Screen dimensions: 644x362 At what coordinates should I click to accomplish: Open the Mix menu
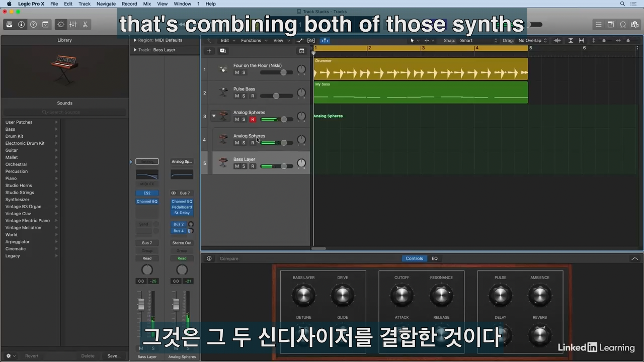click(x=147, y=4)
